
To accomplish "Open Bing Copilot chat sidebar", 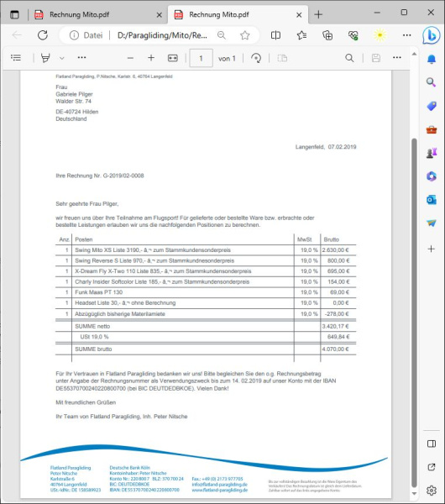I will (432, 35).
